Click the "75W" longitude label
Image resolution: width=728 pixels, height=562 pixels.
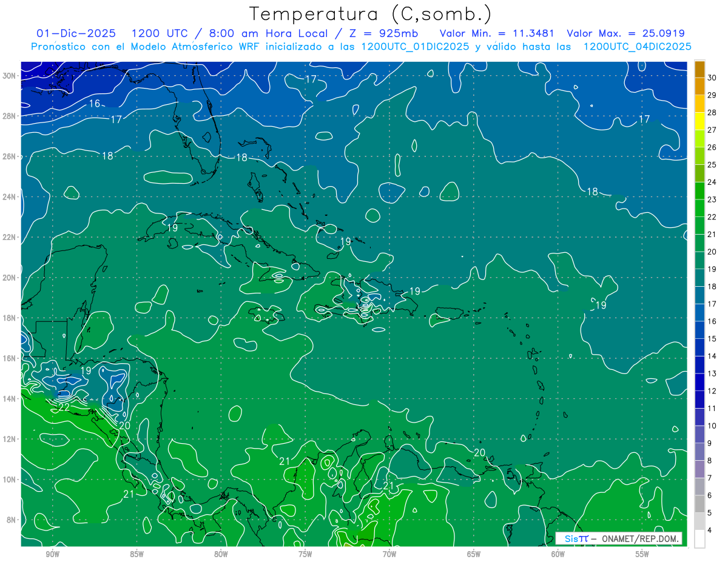pos(305,554)
